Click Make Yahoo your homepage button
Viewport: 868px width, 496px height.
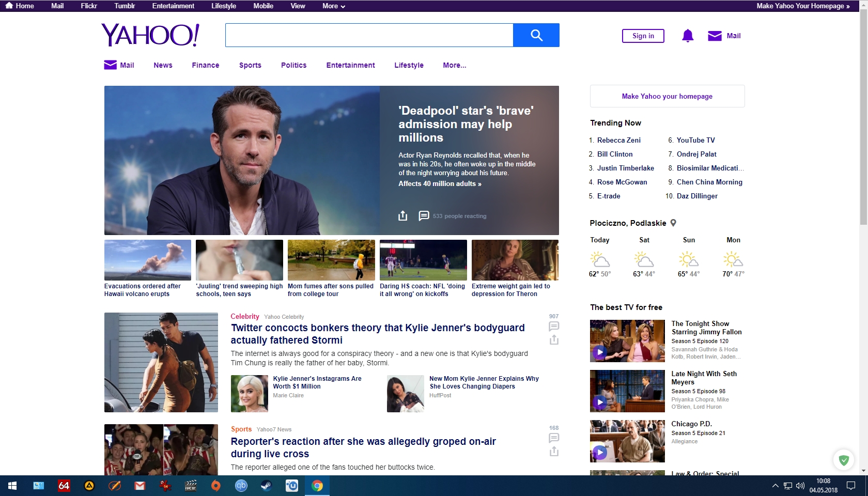click(x=667, y=96)
